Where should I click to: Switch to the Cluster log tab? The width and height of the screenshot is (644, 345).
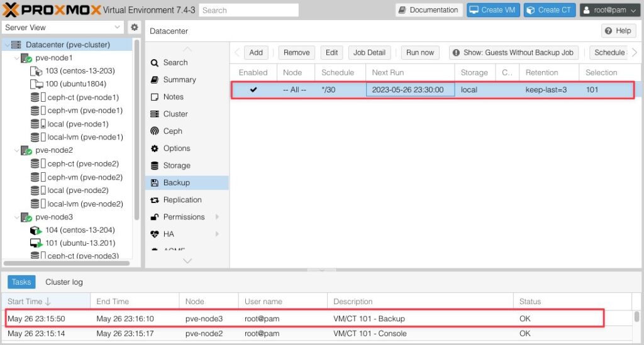pyautogui.click(x=64, y=282)
